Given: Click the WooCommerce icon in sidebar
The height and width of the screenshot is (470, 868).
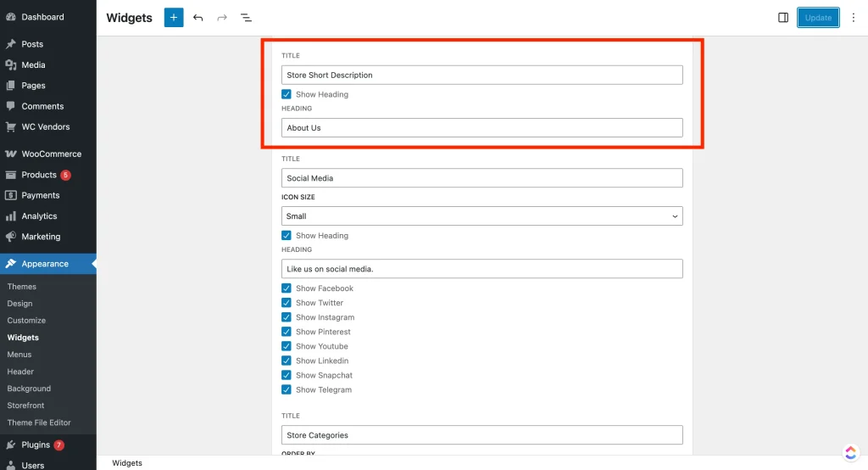Looking at the screenshot, I should pos(11,154).
